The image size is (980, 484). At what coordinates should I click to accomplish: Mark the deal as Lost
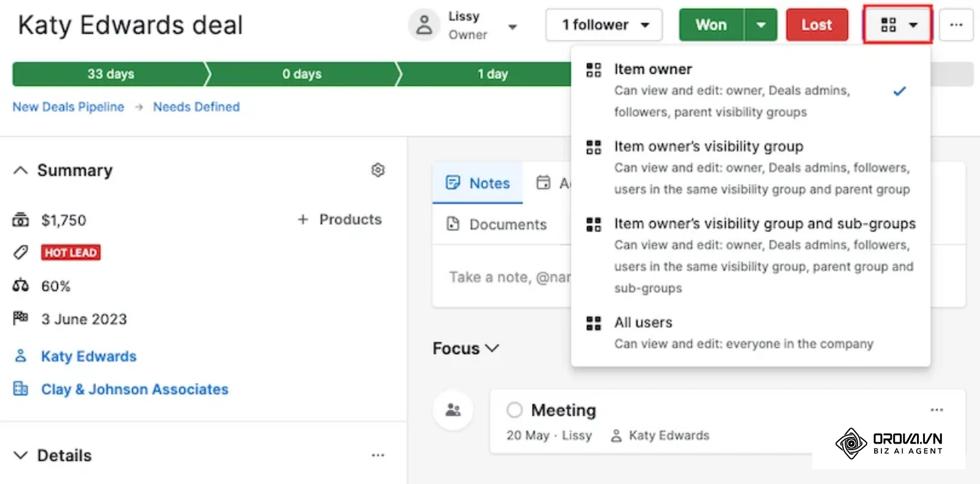pos(817,25)
